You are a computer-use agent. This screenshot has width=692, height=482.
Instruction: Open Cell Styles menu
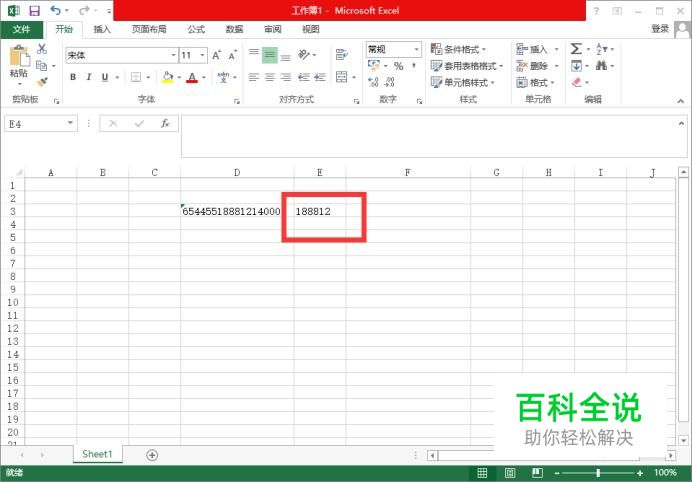(x=463, y=82)
